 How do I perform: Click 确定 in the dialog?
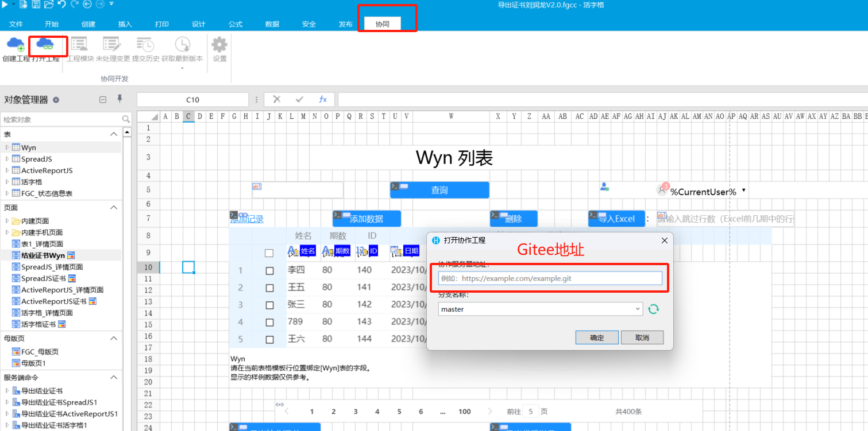pos(597,337)
